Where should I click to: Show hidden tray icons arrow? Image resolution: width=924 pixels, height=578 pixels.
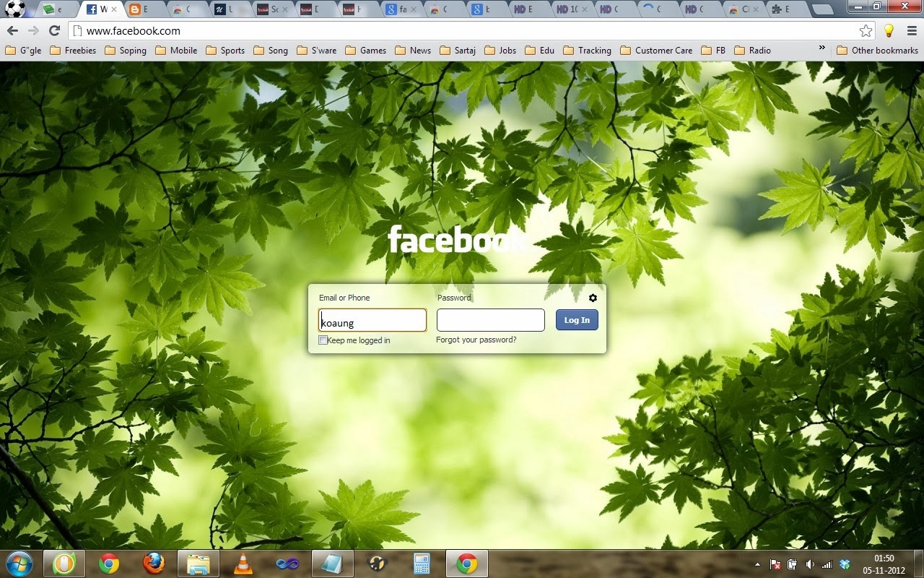point(757,564)
